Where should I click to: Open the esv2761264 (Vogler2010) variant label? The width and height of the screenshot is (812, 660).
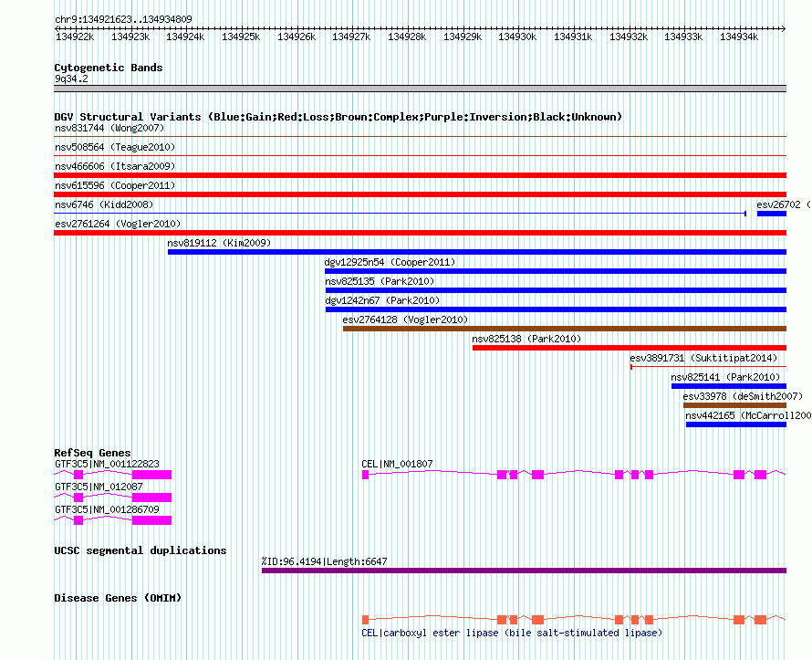118,224
